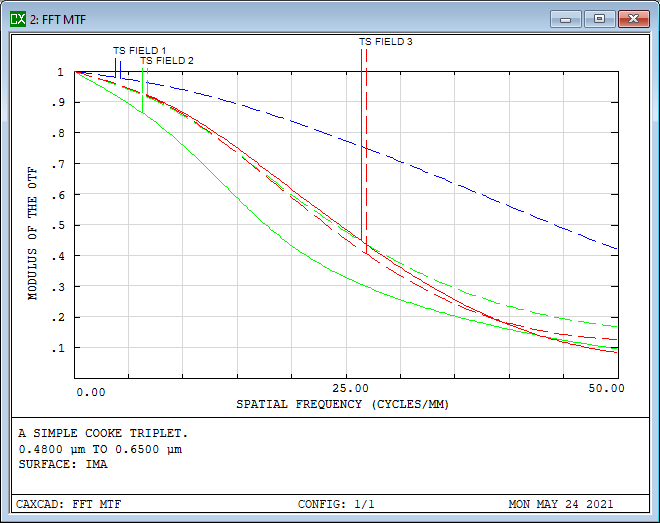Click the 'CONFIG: 1/1' footer text

pyautogui.click(x=336, y=504)
